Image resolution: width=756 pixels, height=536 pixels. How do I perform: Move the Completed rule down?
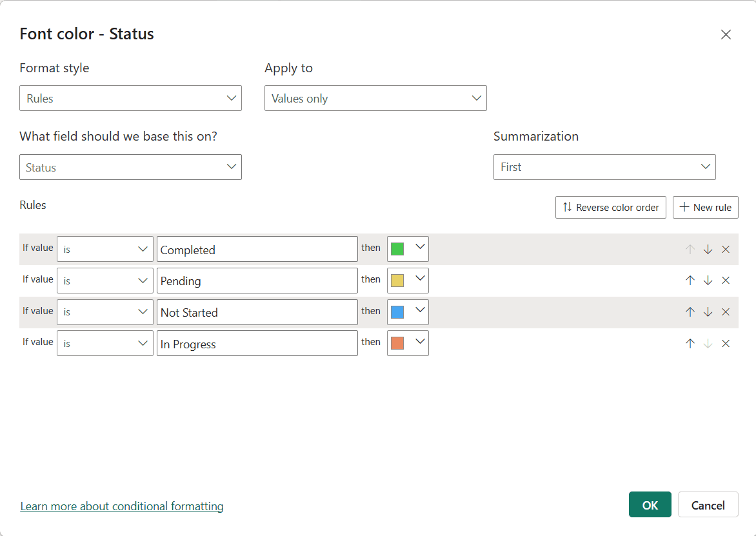click(x=708, y=249)
